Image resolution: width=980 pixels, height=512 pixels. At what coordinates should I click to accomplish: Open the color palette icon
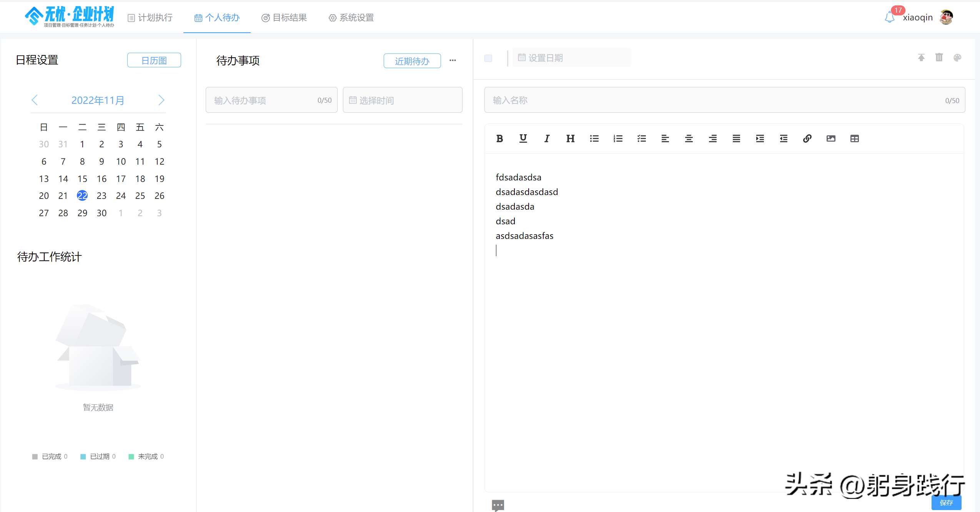(x=957, y=57)
